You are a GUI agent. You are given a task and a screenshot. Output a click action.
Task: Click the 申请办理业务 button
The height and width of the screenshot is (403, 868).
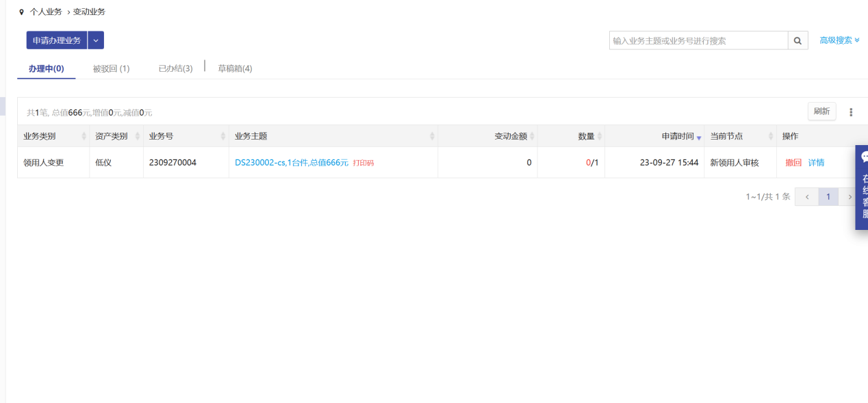point(57,40)
